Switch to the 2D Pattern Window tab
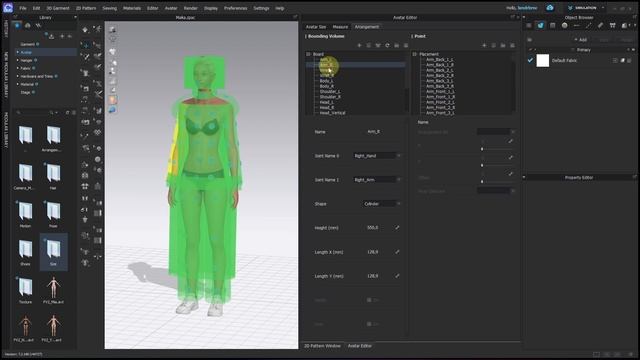640x360 pixels. click(322, 346)
